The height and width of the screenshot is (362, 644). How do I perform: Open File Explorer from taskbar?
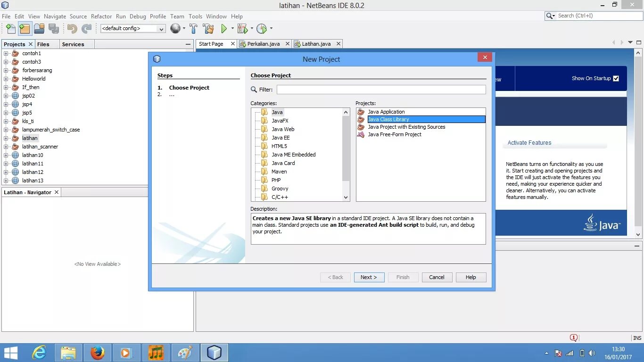click(68, 353)
